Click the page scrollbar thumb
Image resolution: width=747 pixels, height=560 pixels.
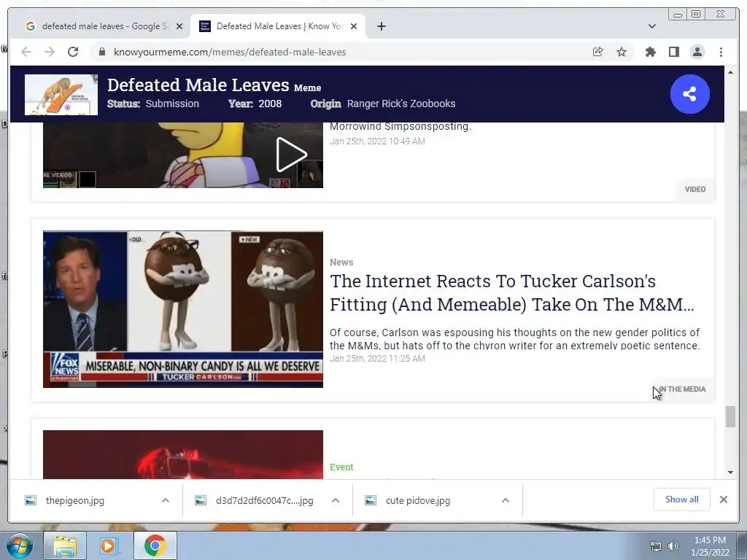[x=731, y=416]
